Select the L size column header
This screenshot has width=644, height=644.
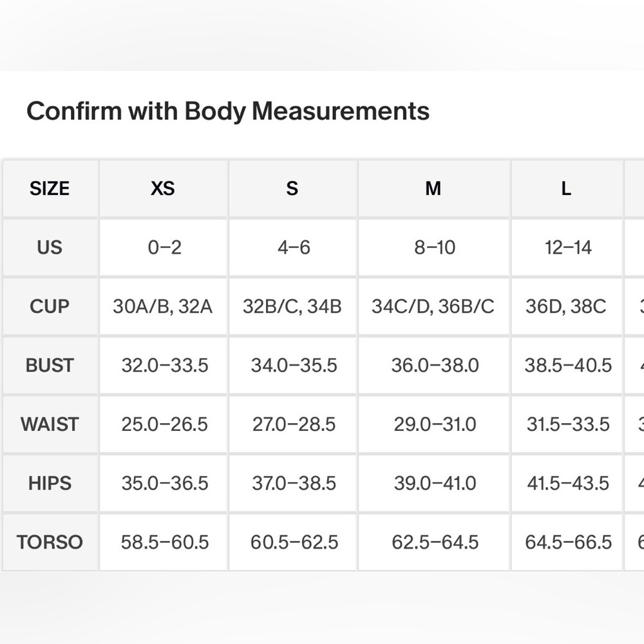567,189
